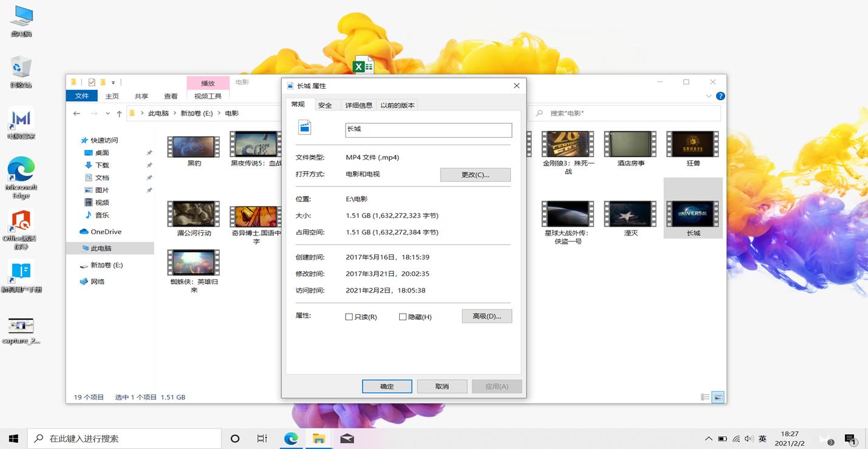Check the 隐藏 hidden attribute checkbox

pos(403,316)
